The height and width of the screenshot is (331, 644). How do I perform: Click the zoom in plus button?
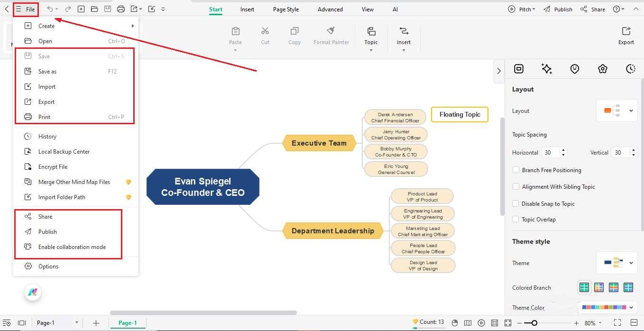(x=576, y=323)
